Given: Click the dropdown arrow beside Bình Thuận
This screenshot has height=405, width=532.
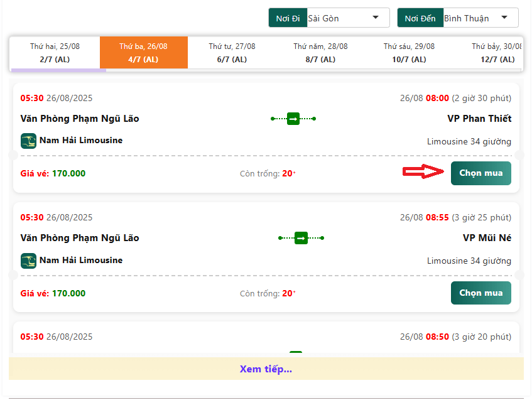Looking at the screenshot, I should pyautogui.click(x=504, y=18).
